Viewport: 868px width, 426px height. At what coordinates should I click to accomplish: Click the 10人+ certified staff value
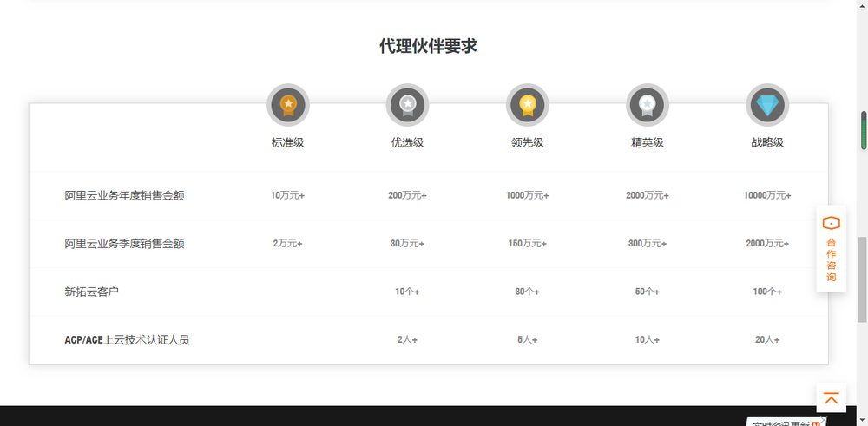pos(648,340)
